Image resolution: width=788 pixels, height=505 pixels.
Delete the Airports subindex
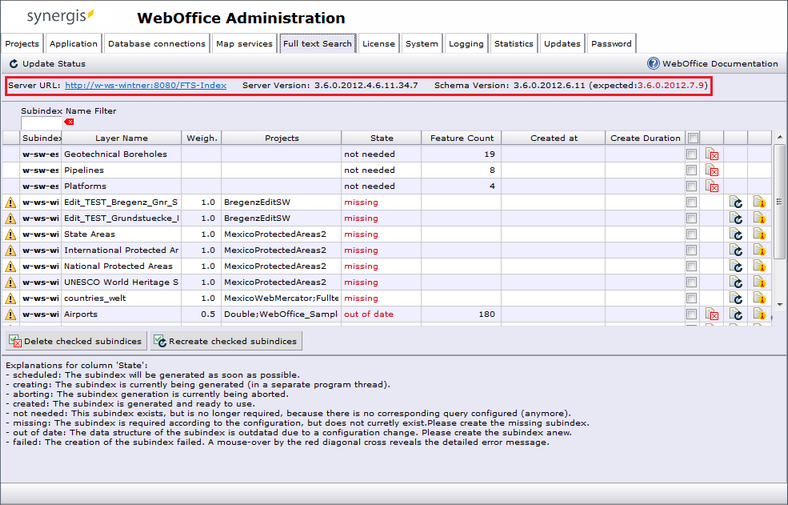click(x=712, y=315)
